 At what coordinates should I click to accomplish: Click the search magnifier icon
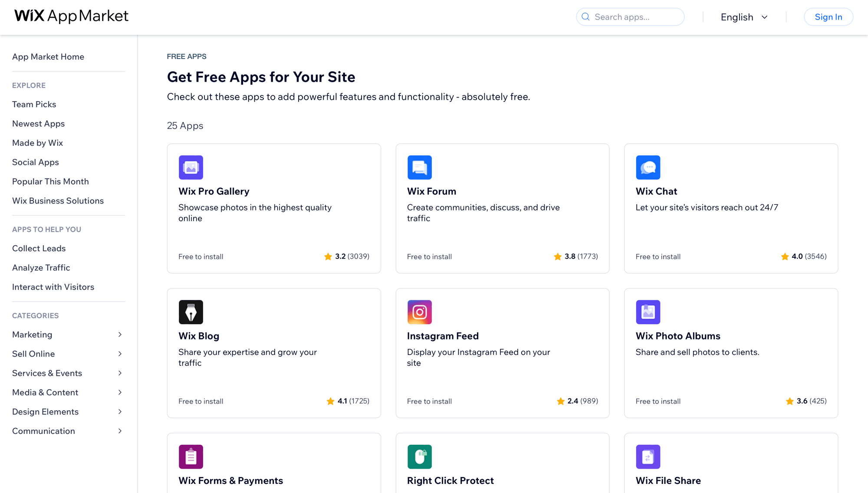pos(585,17)
